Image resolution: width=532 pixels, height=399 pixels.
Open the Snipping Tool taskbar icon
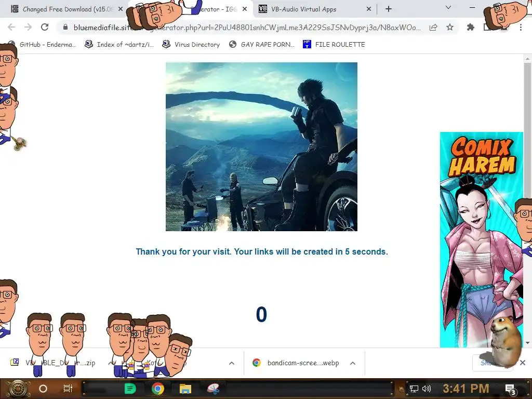(x=214, y=389)
